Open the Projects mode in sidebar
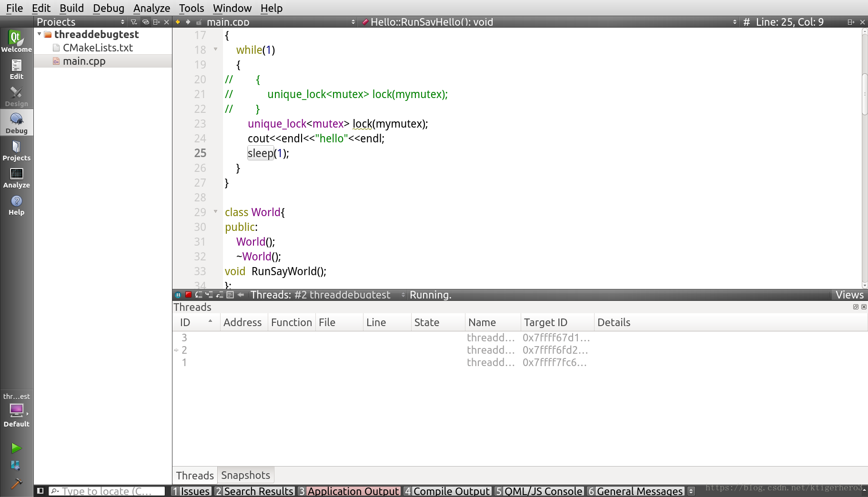Image resolution: width=868 pixels, height=497 pixels. coord(16,150)
